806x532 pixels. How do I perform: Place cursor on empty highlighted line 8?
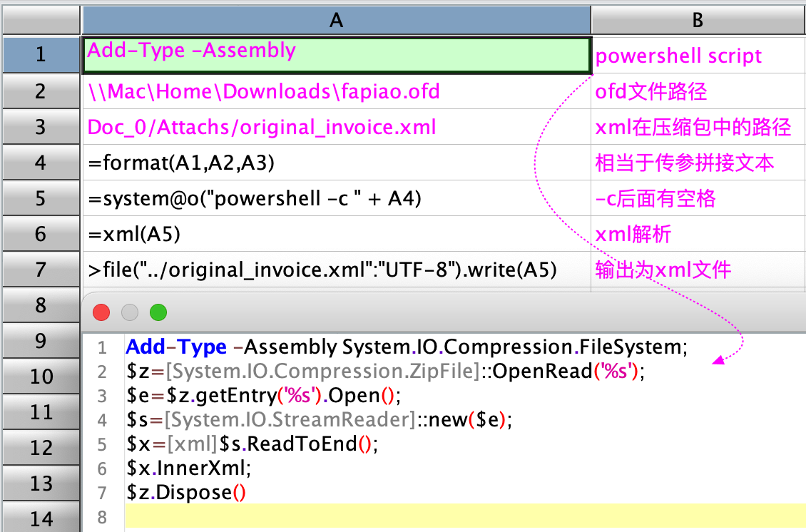[464, 516]
